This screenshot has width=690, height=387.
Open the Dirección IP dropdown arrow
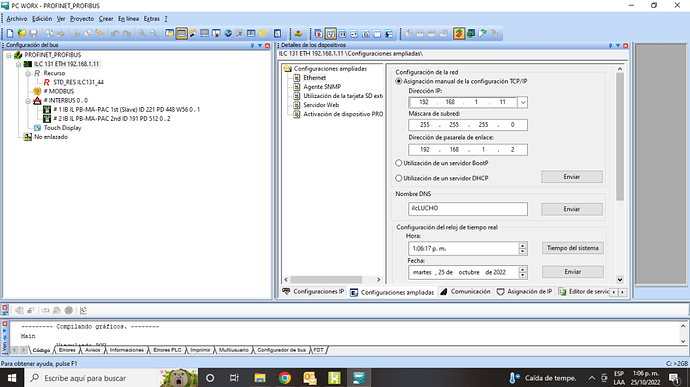522,102
